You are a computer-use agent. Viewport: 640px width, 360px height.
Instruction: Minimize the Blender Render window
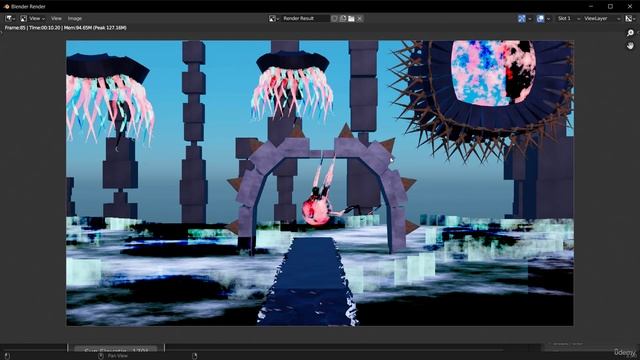(591, 7)
